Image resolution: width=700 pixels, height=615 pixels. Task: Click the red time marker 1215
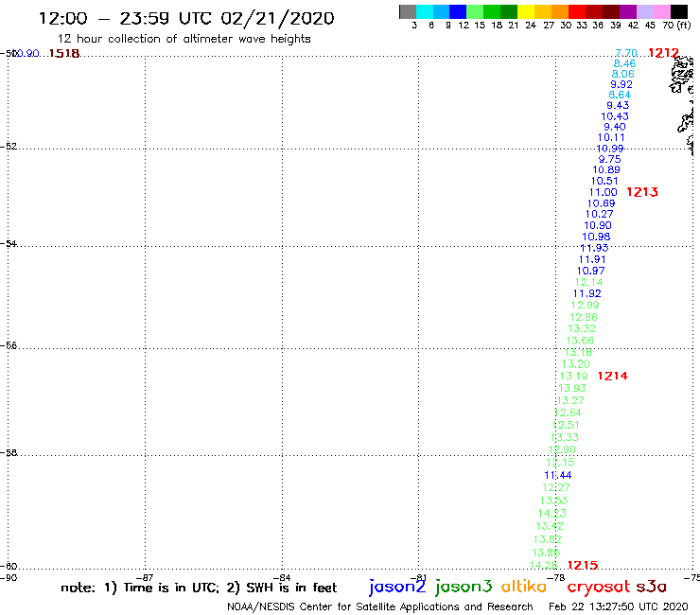pos(583,566)
